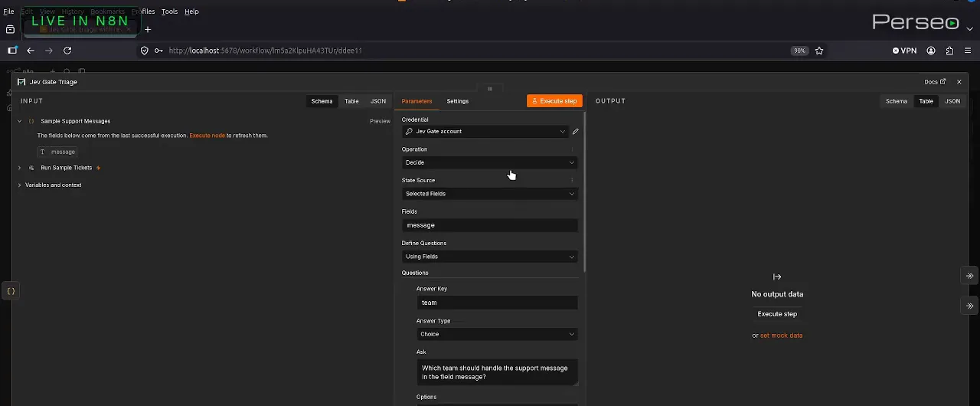
Task: Open the Tools menu
Action: [169, 11]
